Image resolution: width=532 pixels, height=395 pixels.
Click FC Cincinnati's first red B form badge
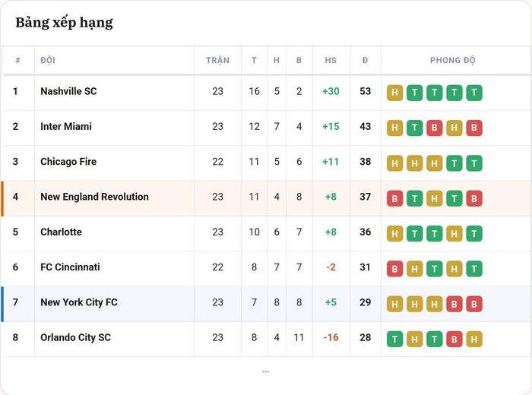394,269
